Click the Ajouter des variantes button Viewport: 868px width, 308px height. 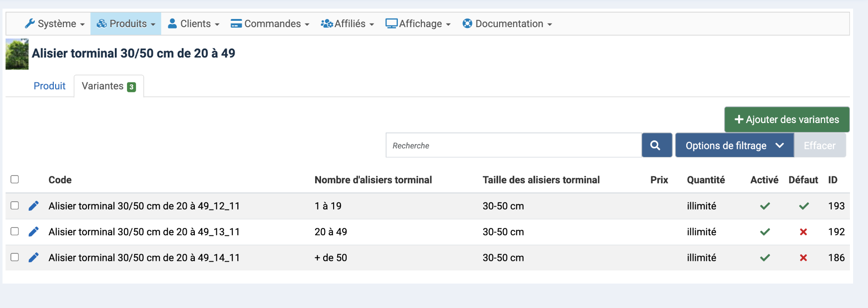(x=787, y=119)
